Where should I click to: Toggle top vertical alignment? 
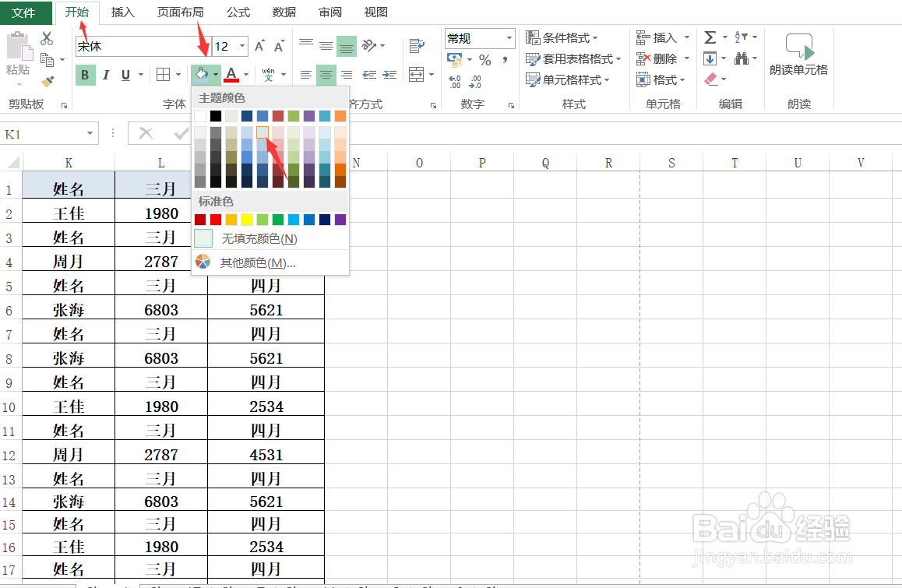306,43
